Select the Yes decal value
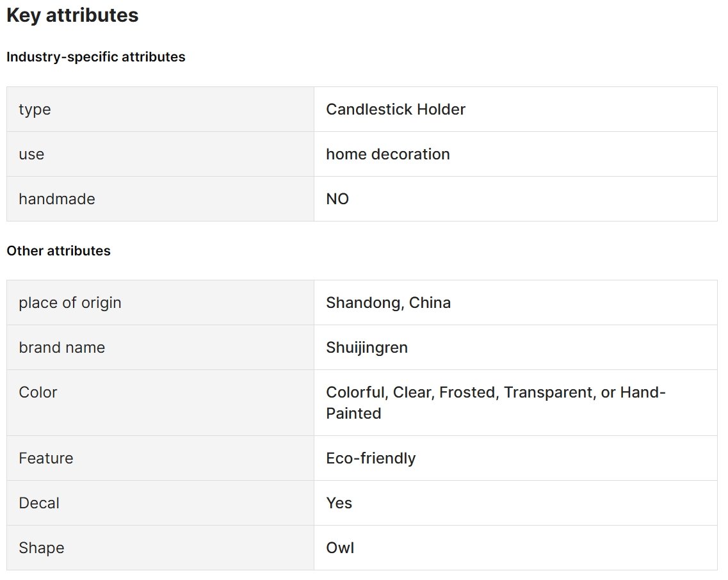Viewport: 728px width, 580px height. pyautogui.click(x=339, y=503)
